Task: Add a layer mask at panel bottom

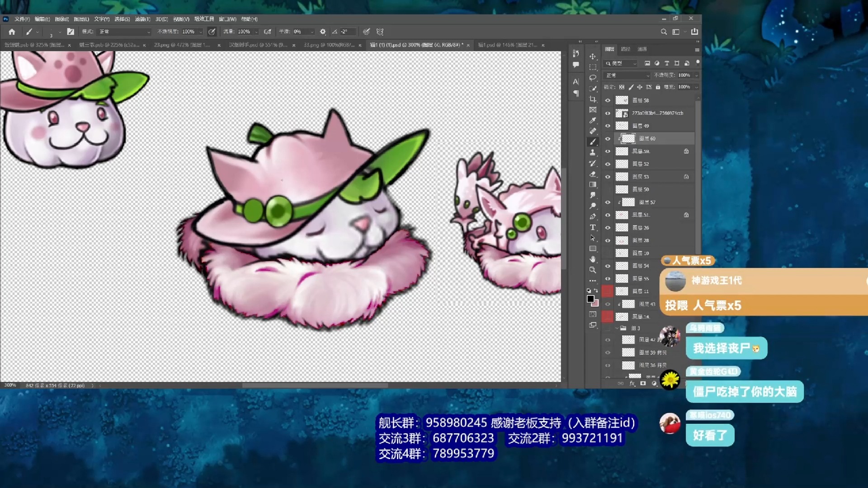Action: pyautogui.click(x=643, y=383)
